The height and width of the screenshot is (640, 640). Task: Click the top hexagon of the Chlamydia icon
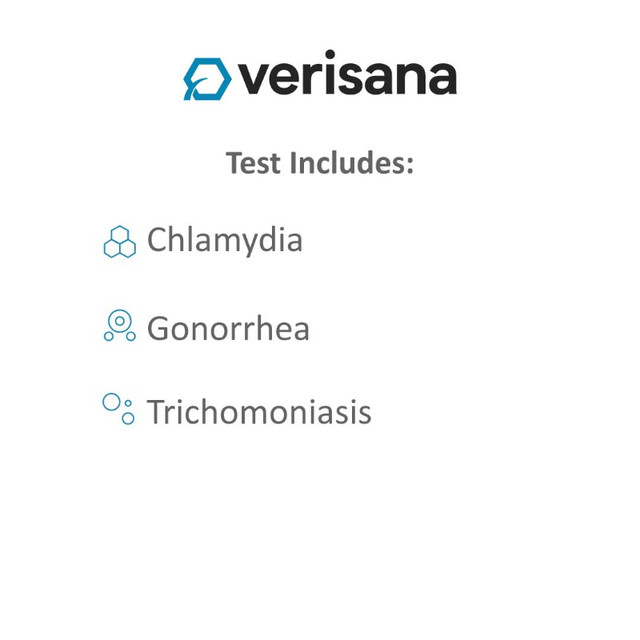pos(120,234)
